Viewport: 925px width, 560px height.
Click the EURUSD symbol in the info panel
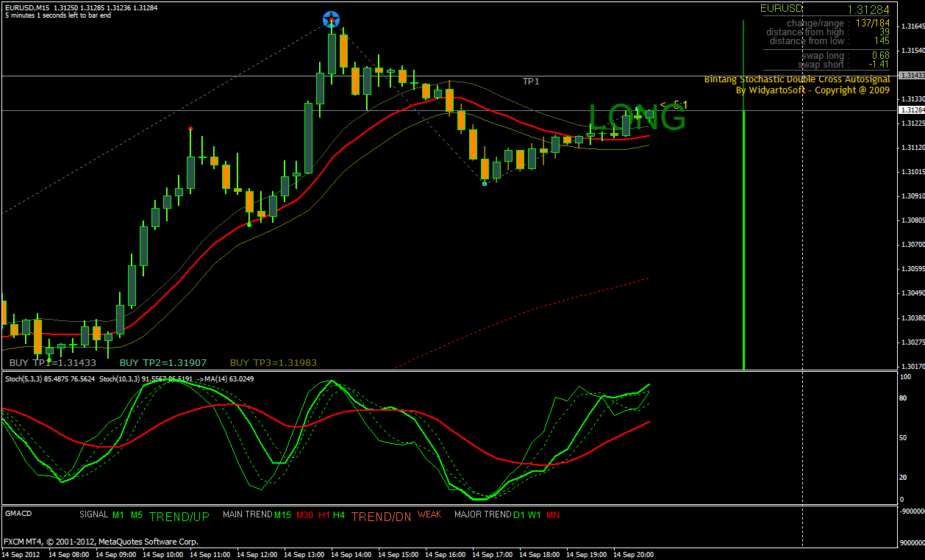click(782, 8)
